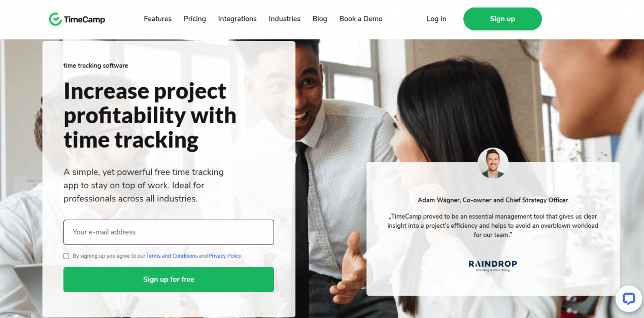Click the TimeCamp wordmark text
Image resolution: width=644 pixels, height=318 pixels.
[84, 20]
